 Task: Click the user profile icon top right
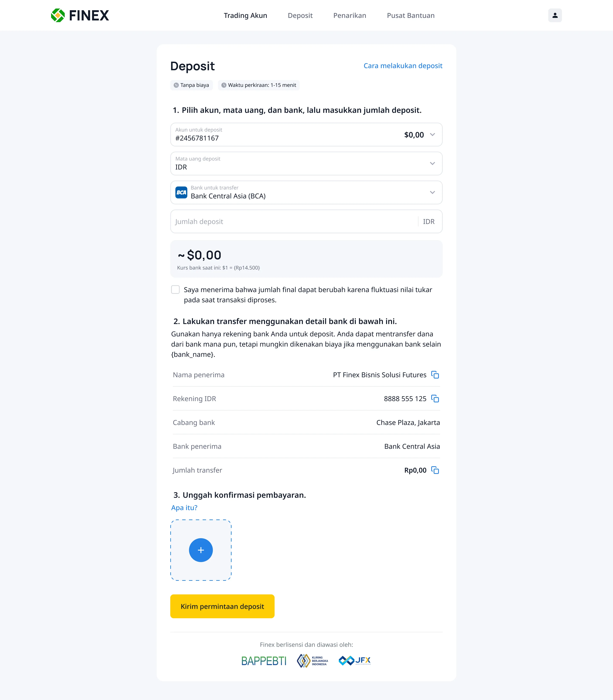[555, 15]
